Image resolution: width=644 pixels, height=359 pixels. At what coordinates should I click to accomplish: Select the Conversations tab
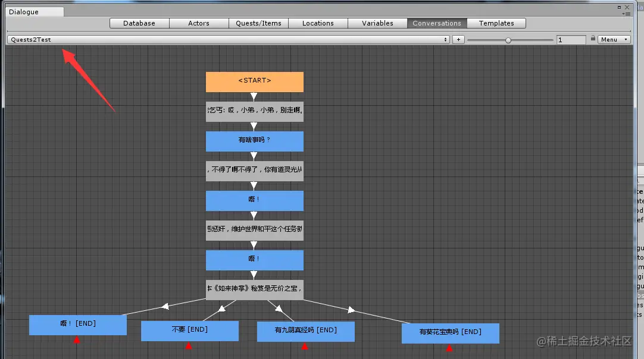click(x=437, y=23)
